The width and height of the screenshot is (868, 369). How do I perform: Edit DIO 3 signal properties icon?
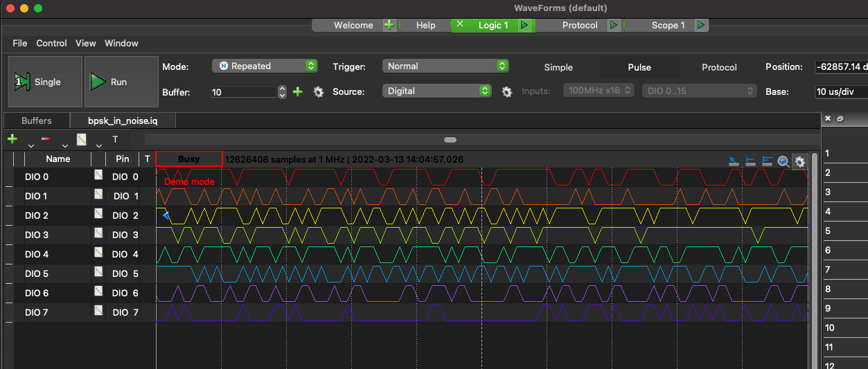[x=98, y=233]
